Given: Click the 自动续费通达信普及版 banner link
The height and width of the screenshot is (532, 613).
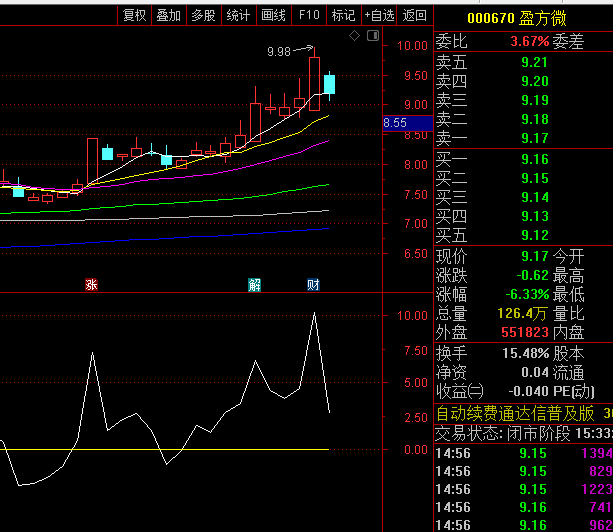Looking at the screenshot, I should [515, 414].
